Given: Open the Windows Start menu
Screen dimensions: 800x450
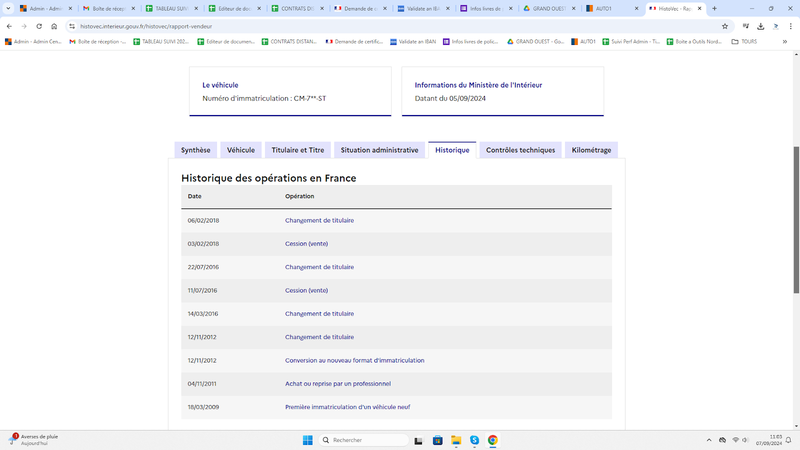Looking at the screenshot, I should [x=308, y=440].
